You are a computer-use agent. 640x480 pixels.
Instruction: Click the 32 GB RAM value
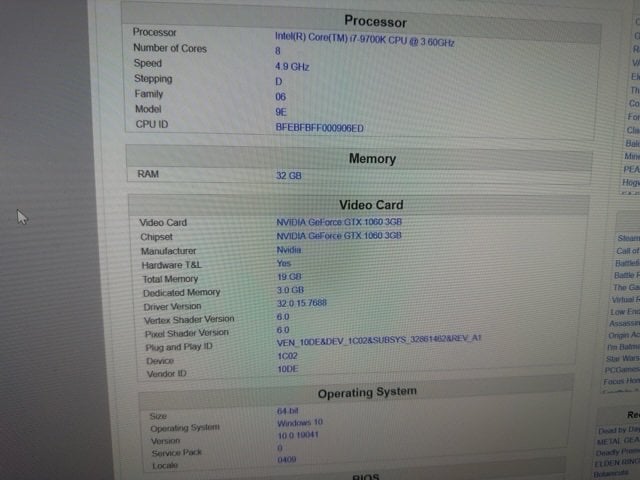289,176
